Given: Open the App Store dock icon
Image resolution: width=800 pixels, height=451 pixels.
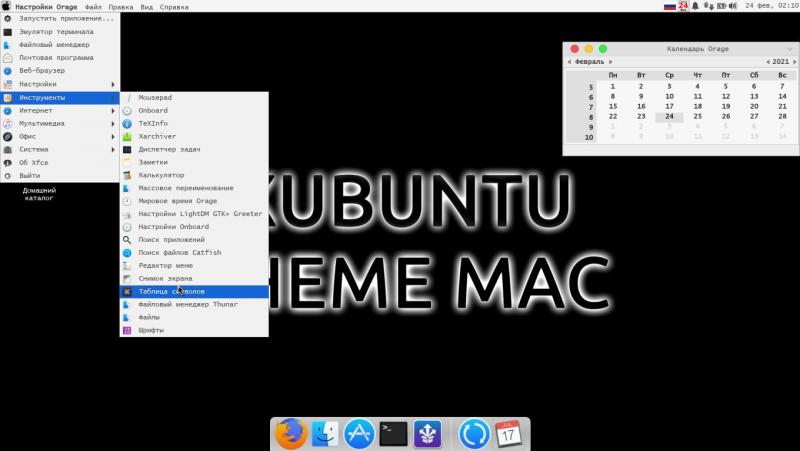Looking at the screenshot, I should tap(359, 433).
